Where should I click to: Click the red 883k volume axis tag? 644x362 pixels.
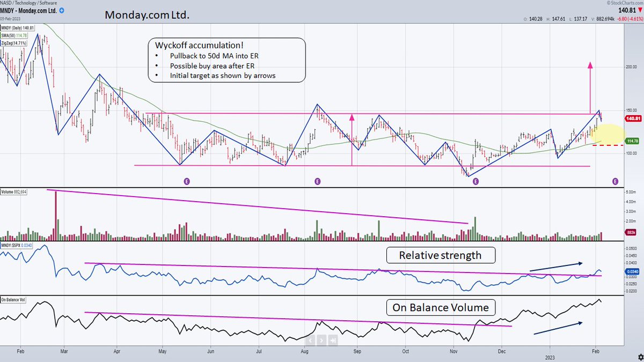[x=631, y=233]
